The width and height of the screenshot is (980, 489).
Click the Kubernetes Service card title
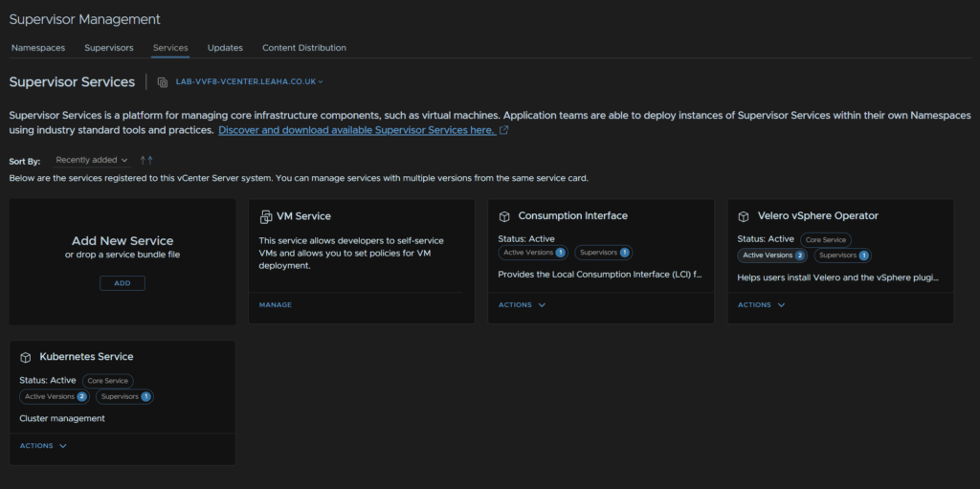[86, 356]
